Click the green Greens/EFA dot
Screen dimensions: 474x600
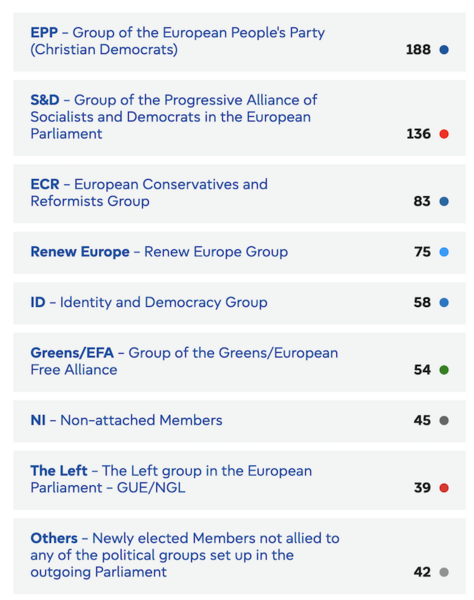444,370
